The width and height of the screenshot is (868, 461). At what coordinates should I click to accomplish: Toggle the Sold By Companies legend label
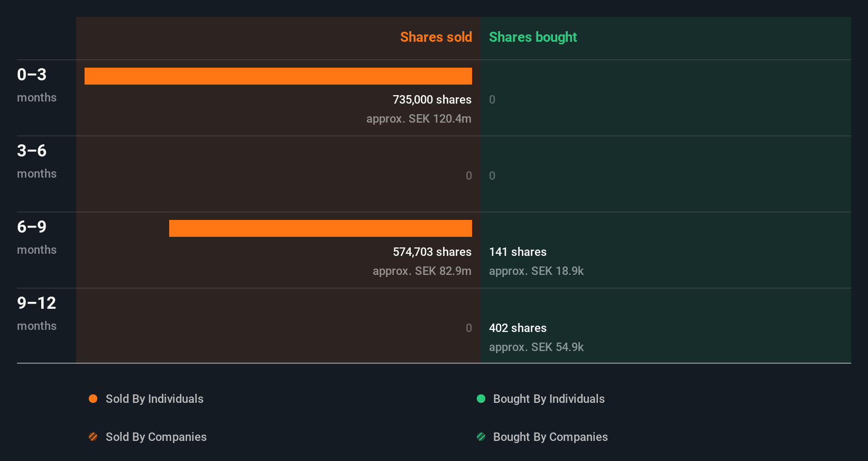[x=156, y=437]
